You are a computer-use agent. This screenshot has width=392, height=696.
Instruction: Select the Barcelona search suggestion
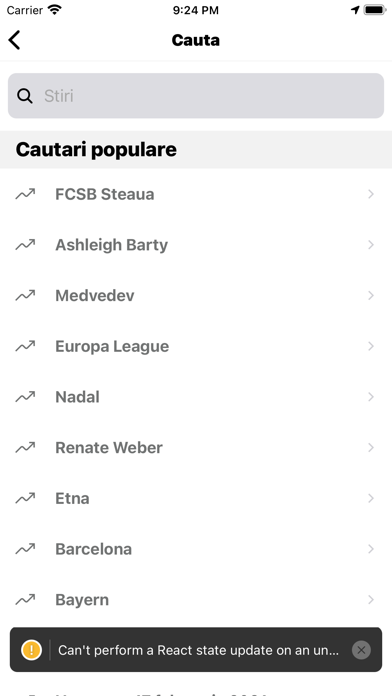(x=196, y=549)
